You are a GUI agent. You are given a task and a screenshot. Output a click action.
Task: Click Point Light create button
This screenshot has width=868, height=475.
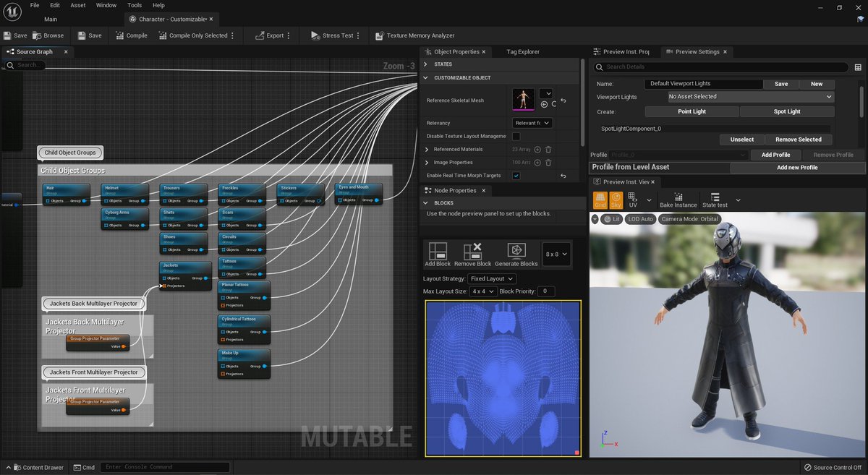point(692,111)
